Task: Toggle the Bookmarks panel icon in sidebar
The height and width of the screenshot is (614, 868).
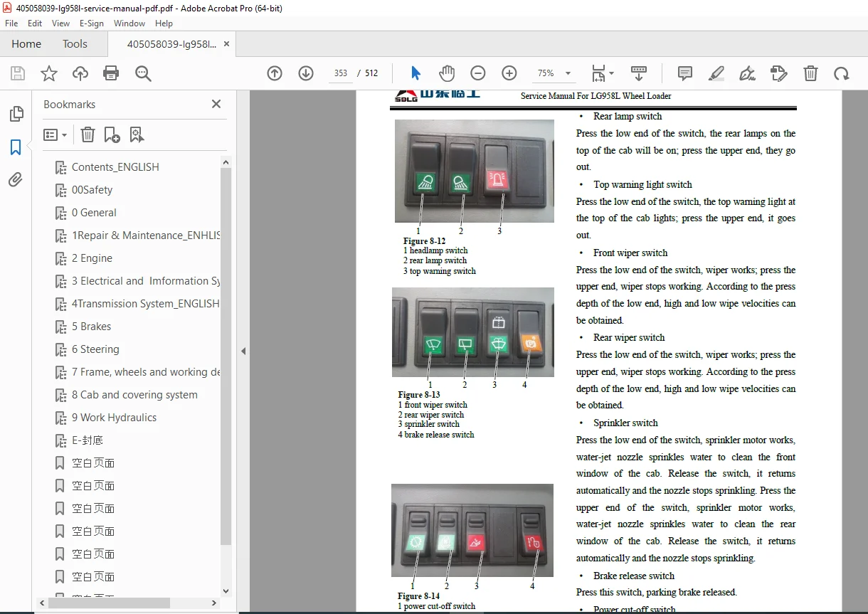Action: point(16,147)
